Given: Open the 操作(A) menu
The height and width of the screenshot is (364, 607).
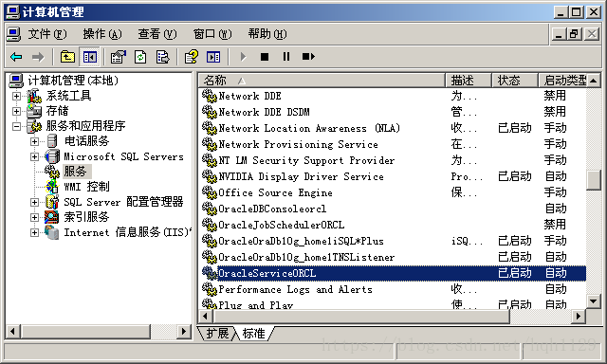Looking at the screenshot, I should click(x=102, y=34).
